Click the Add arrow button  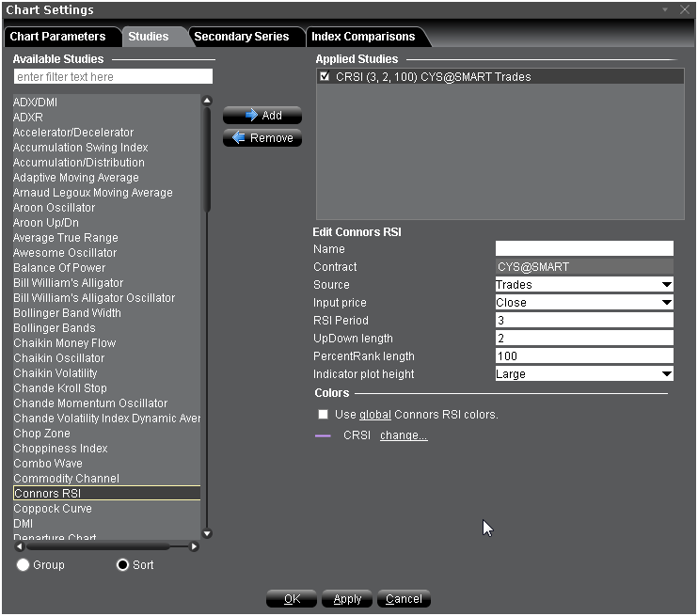tap(262, 116)
